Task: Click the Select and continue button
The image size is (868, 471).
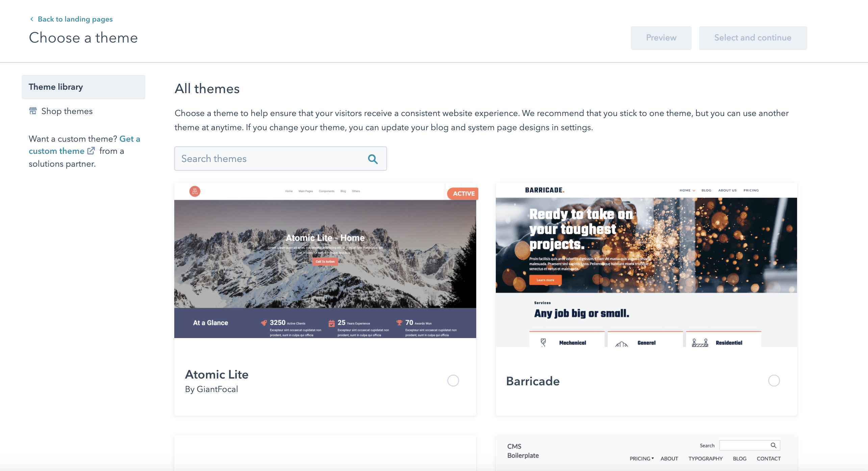Action: click(x=752, y=38)
